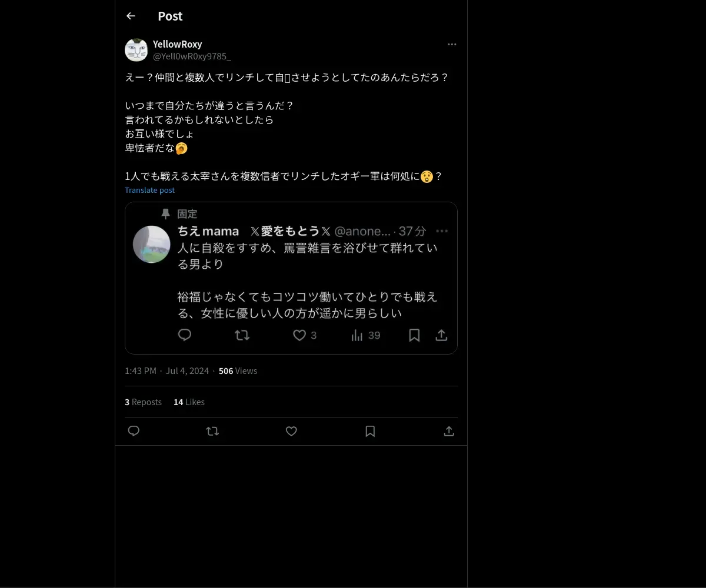Select the quoted post's analytics bar icon
This screenshot has width=706, height=588.
click(357, 335)
